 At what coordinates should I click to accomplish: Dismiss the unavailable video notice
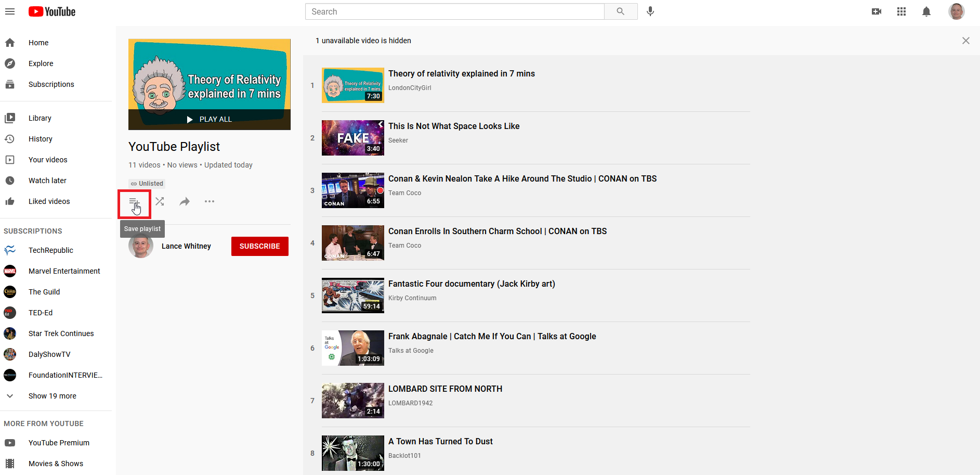click(966, 41)
